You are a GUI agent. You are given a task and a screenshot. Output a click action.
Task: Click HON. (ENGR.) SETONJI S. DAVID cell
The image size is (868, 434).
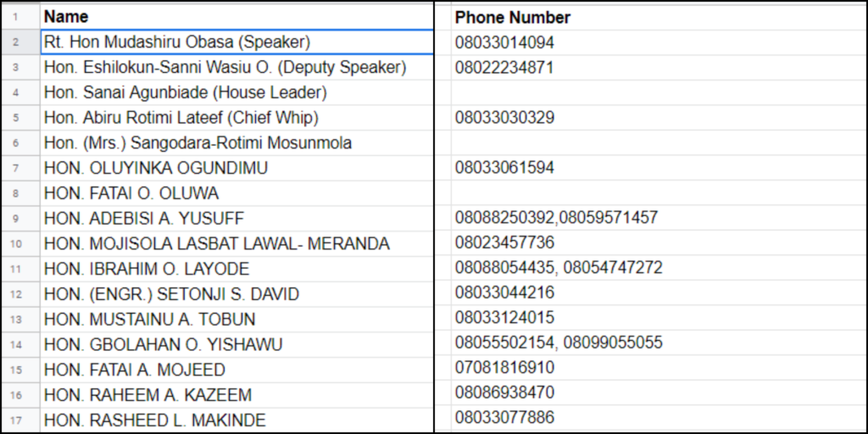click(171, 294)
